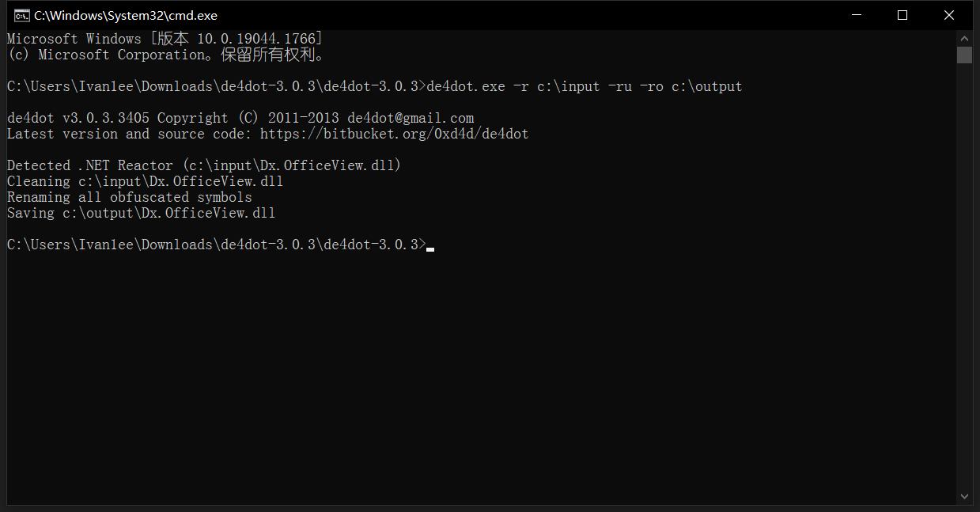Click the cmd.exe icon in title bar

(22, 15)
